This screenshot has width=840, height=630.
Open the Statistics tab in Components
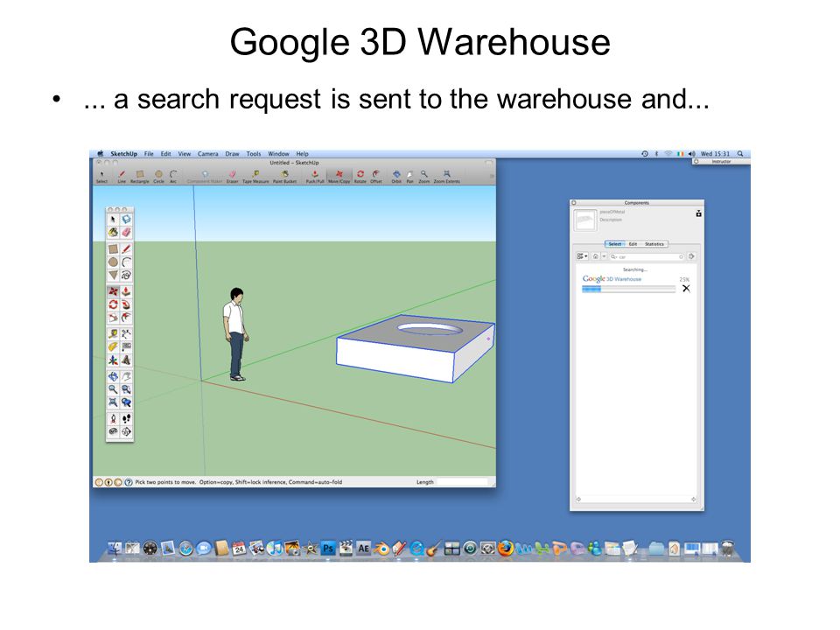tap(654, 244)
